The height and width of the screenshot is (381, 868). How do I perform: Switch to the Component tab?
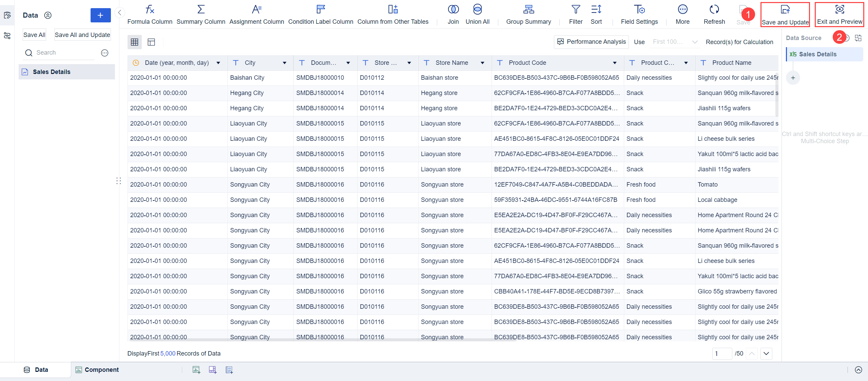click(x=97, y=370)
